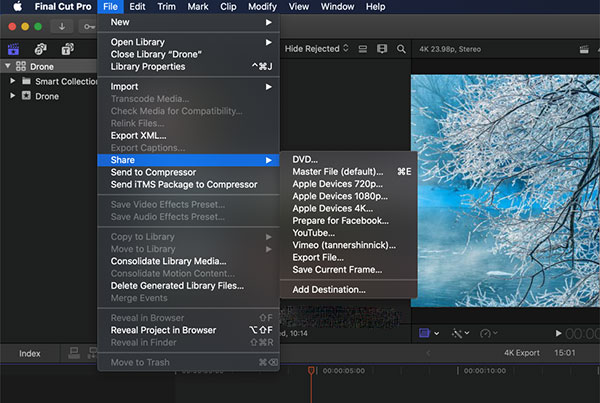Image resolution: width=600 pixels, height=403 pixels.
Task: Choose Add Destination...
Action: pos(349,289)
